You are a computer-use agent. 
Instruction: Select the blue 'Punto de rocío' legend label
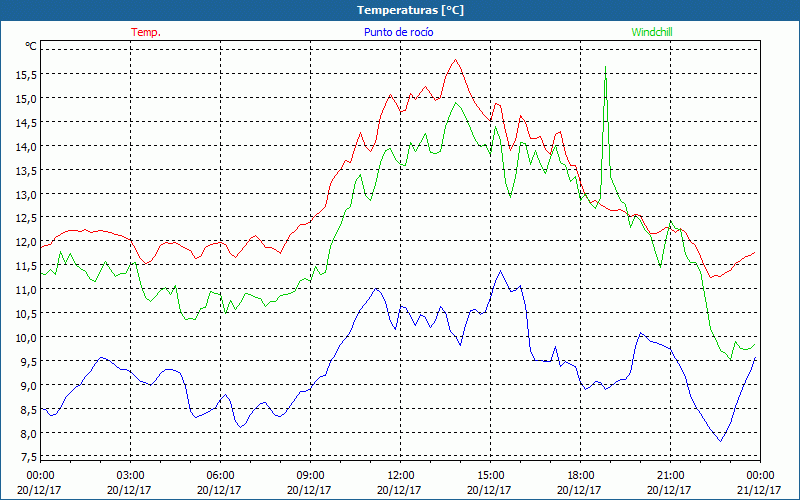pyautogui.click(x=398, y=32)
